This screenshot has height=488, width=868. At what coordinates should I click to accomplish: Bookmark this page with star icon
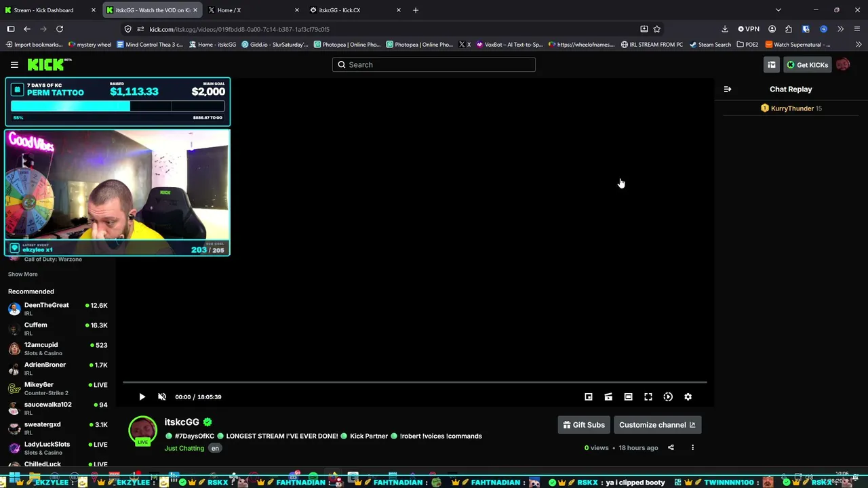coord(656,29)
